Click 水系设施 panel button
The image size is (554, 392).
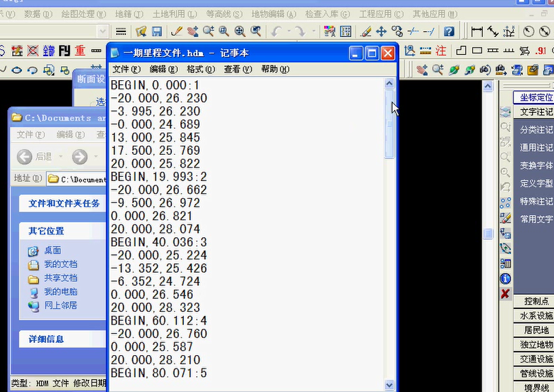click(x=534, y=315)
